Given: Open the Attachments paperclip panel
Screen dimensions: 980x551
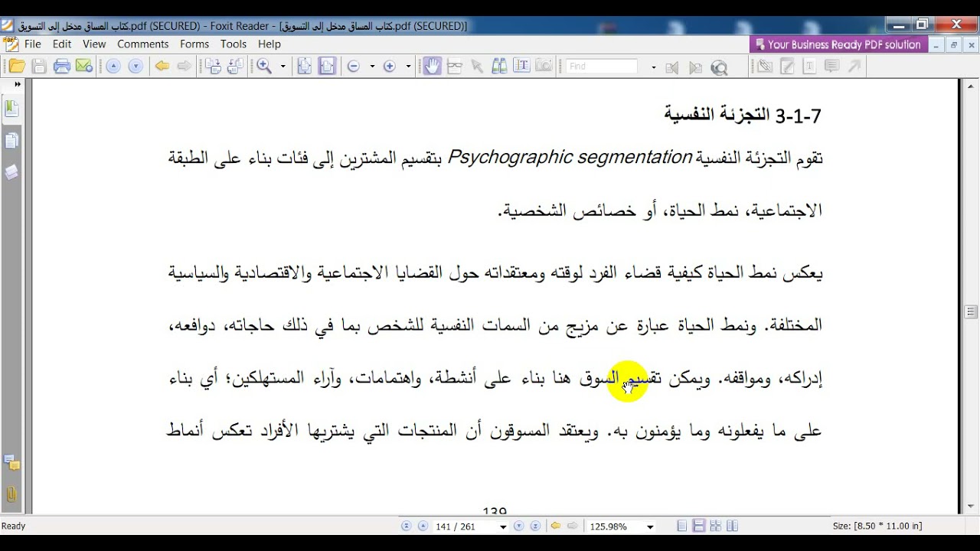Looking at the screenshot, I should [11, 494].
